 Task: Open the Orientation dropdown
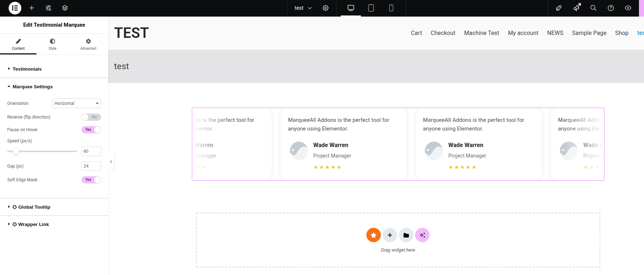click(77, 103)
